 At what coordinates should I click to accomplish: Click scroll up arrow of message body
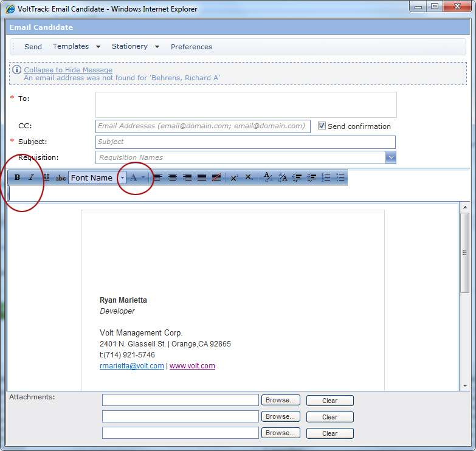(465, 207)
